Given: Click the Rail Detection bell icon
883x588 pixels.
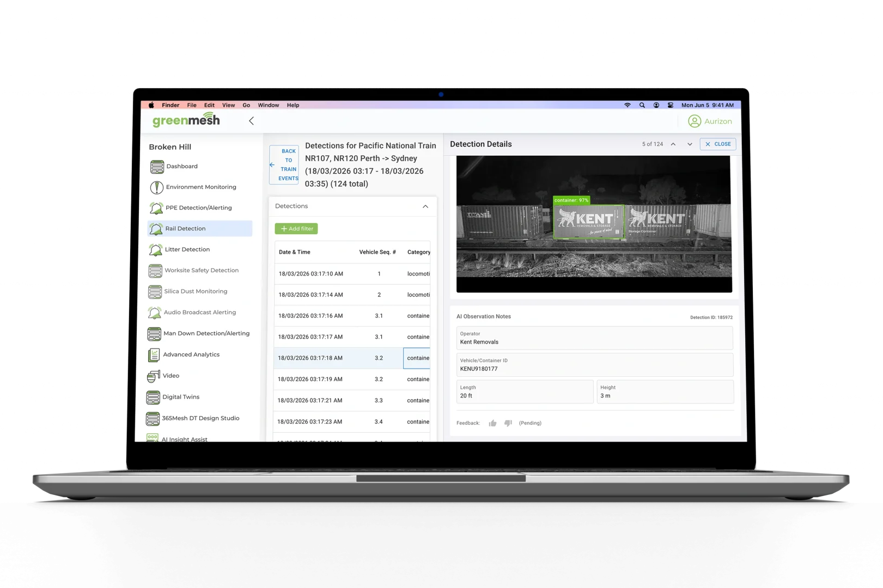Looking at the screenshot, I should (156, 229).
